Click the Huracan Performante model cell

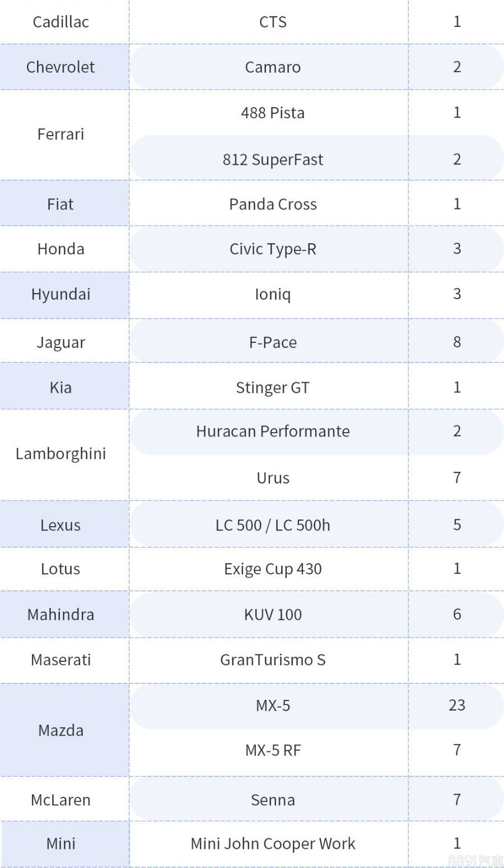273,431
